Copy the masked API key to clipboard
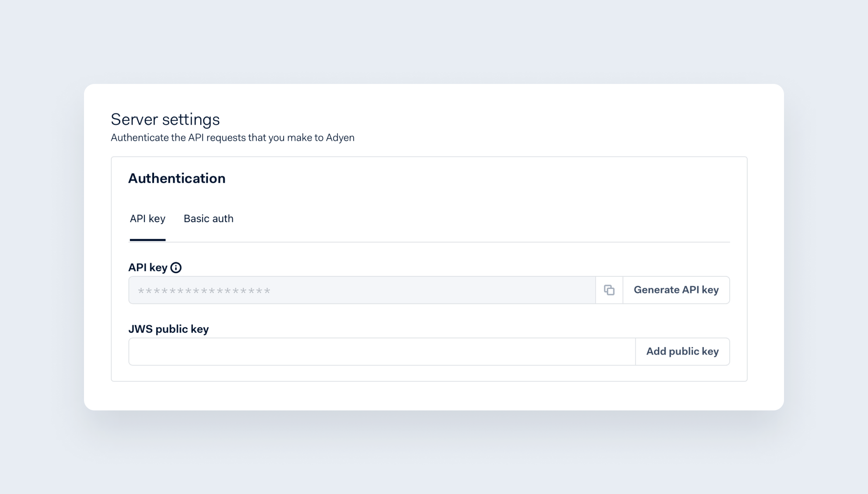This screenshot has width=868, height=494. pos(609,290)
